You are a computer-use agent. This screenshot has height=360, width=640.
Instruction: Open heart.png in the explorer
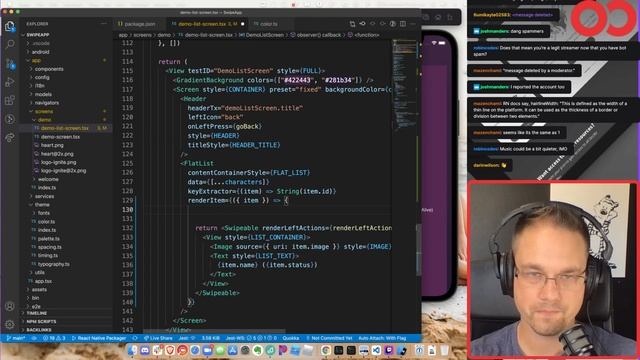[52, 145]
